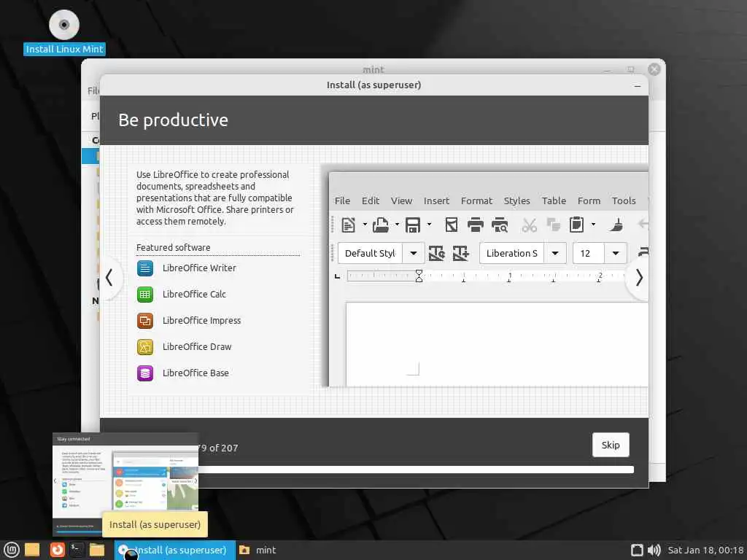Launch Firefox from the taskbar

[57, 550]
